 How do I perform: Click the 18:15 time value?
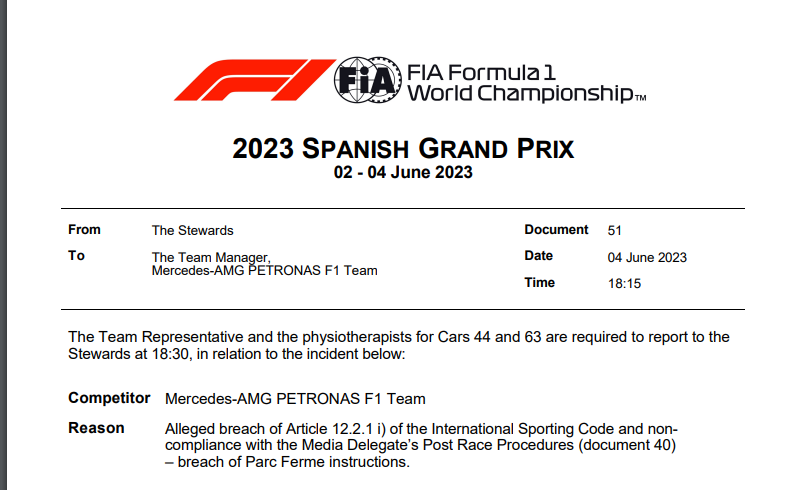624,284
